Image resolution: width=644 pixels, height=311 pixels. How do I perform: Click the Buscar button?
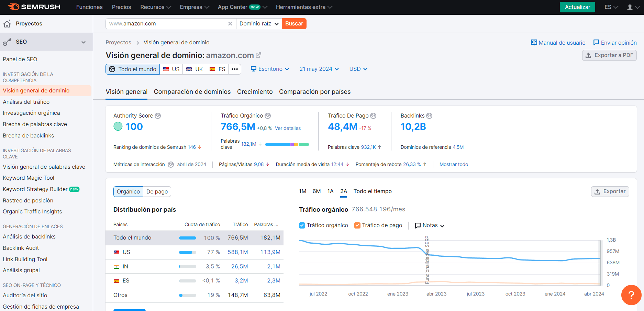pyautogui.click(x=294, y=23)
